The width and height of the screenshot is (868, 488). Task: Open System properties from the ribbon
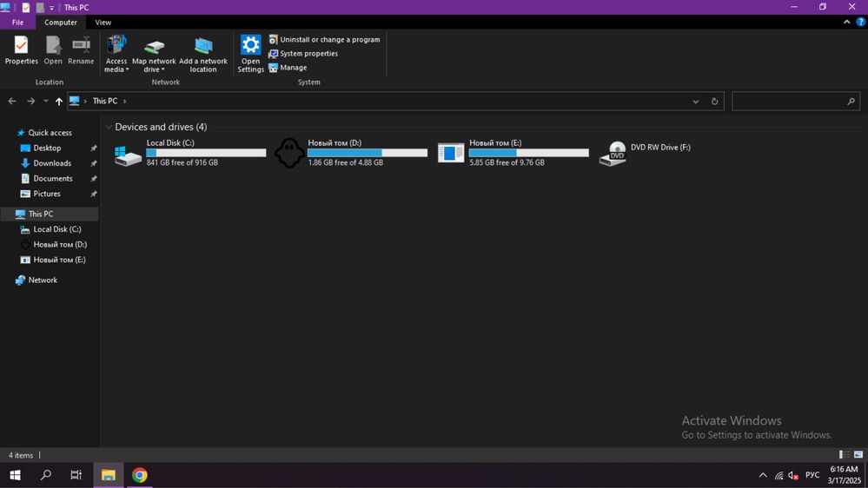pos(303,54)
